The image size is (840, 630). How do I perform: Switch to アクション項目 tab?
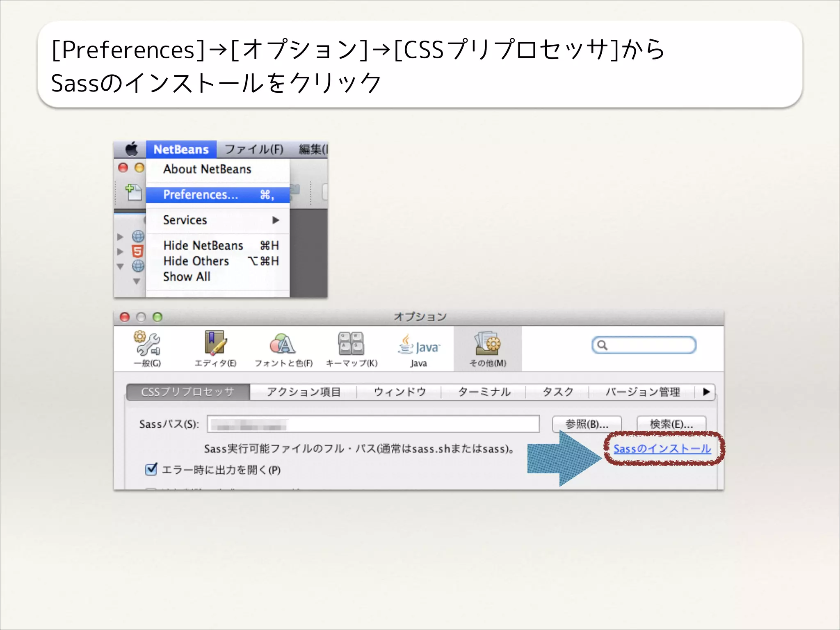click(304, 392)
